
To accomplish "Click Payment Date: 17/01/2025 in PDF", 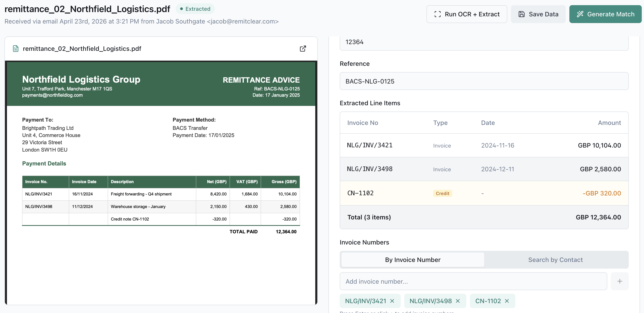I will tap(203, 135).
